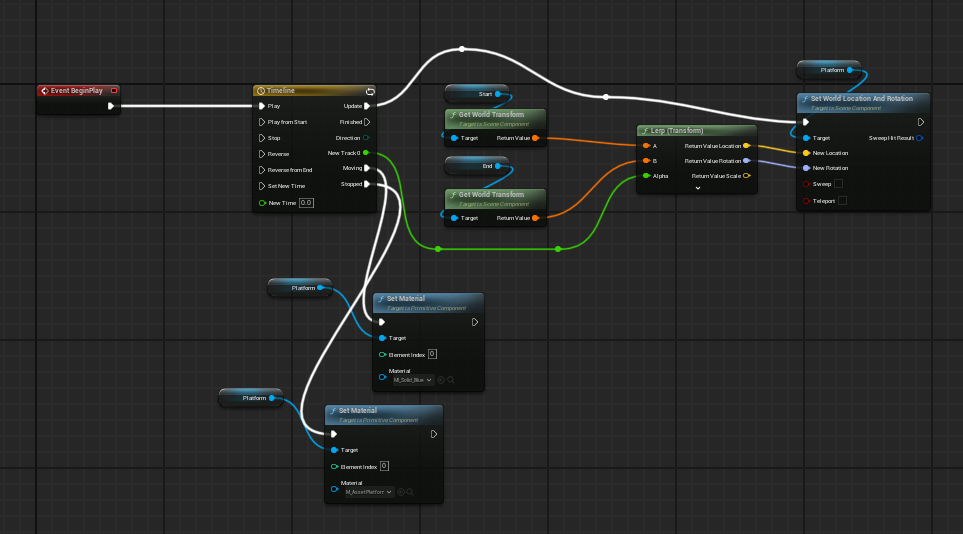
Task: Click exec output pin of Set World Location And Rotation
Action: tap(921, 122)
